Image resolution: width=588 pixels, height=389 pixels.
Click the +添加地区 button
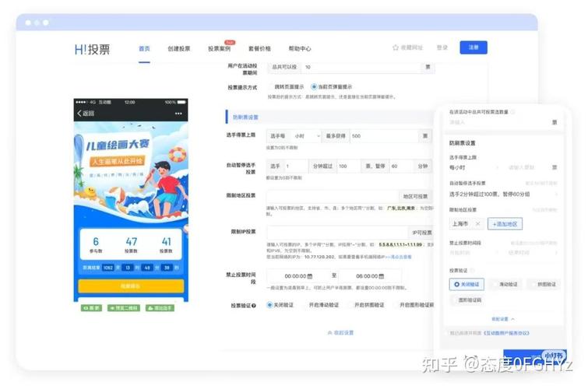point(505,224)
